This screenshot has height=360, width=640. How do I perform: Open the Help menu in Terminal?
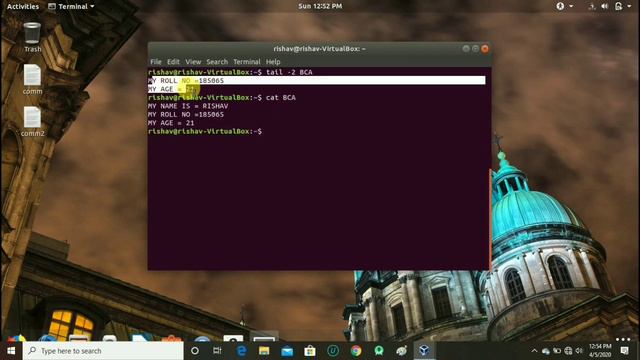tap(273, 62)
